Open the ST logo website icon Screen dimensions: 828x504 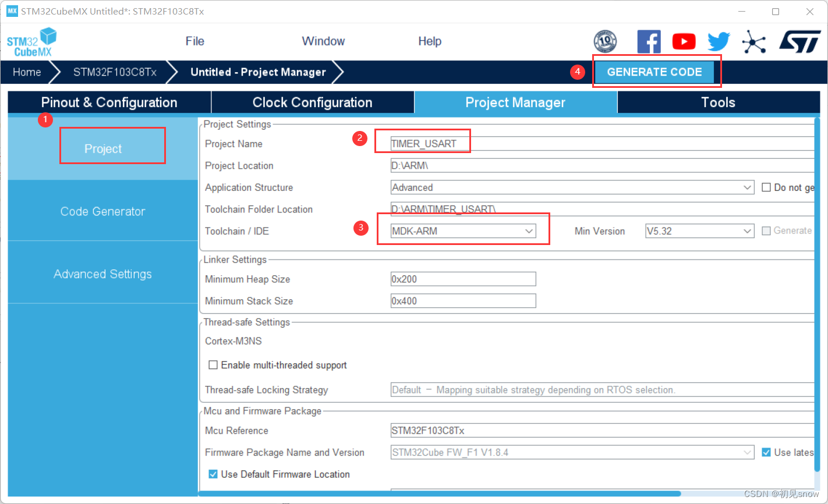799,41
